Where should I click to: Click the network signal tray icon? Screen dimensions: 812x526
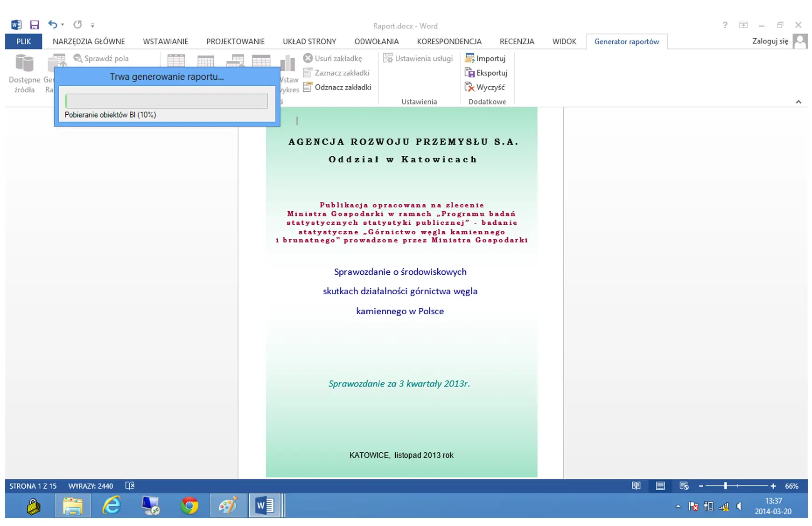[724, 506]
